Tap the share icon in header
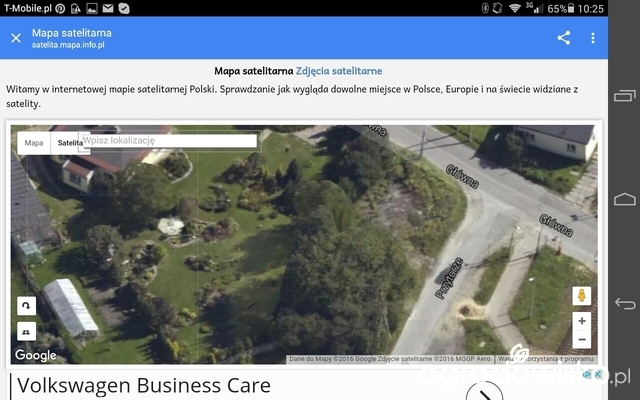640x400 pixels. click(564, 38)
